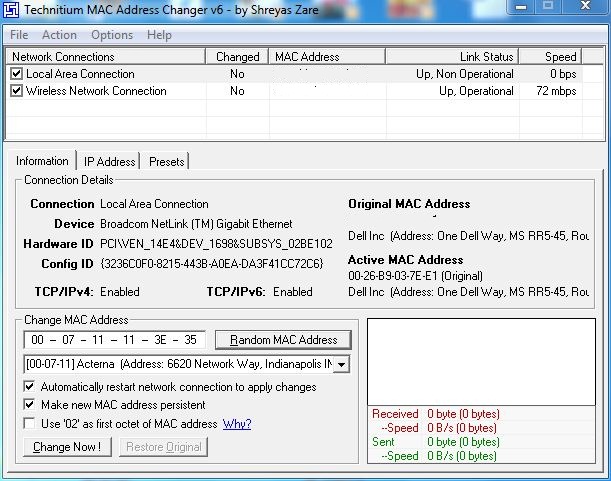Click 'Up, Non Operational' status cell
The width and height of the screenshot is (611, 481).
[x=465, y=74]
